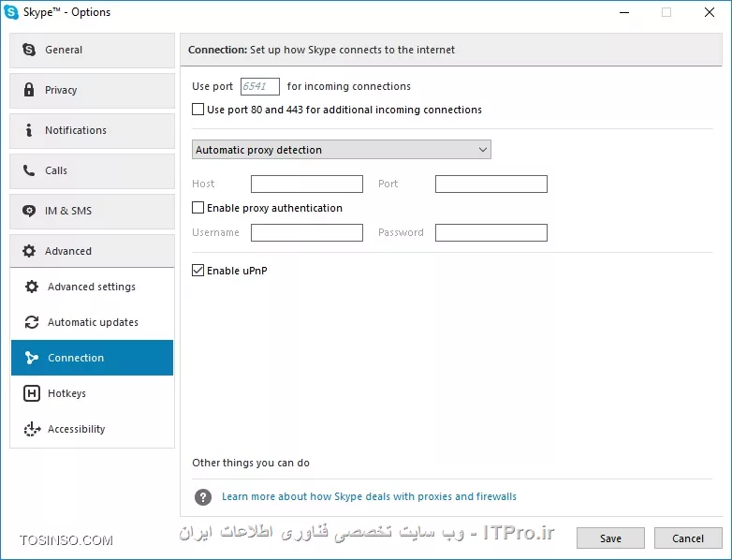Click the 'for incoming connections' label
The height and width of the screenshot is (560, 732).
click(x=349, y=86)
